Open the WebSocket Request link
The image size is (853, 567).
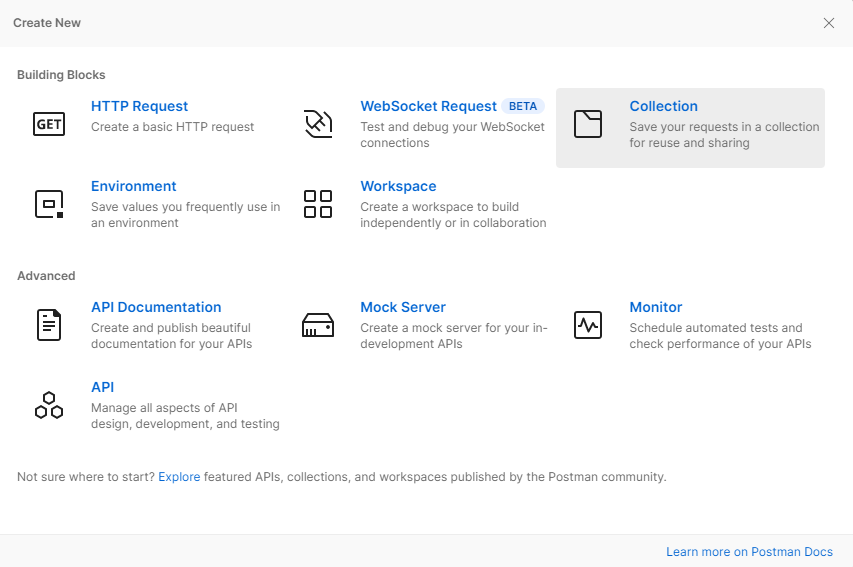pyautogui.click(x=428, y=106)
